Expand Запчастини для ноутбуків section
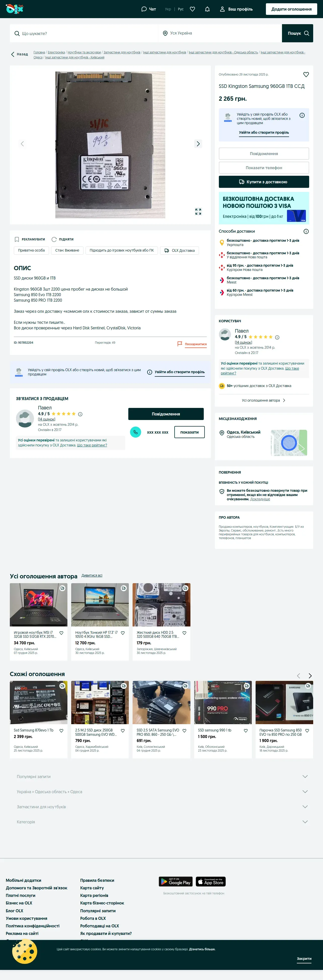The width and height of the screenshot is (323, 980). tap(161, 807)
